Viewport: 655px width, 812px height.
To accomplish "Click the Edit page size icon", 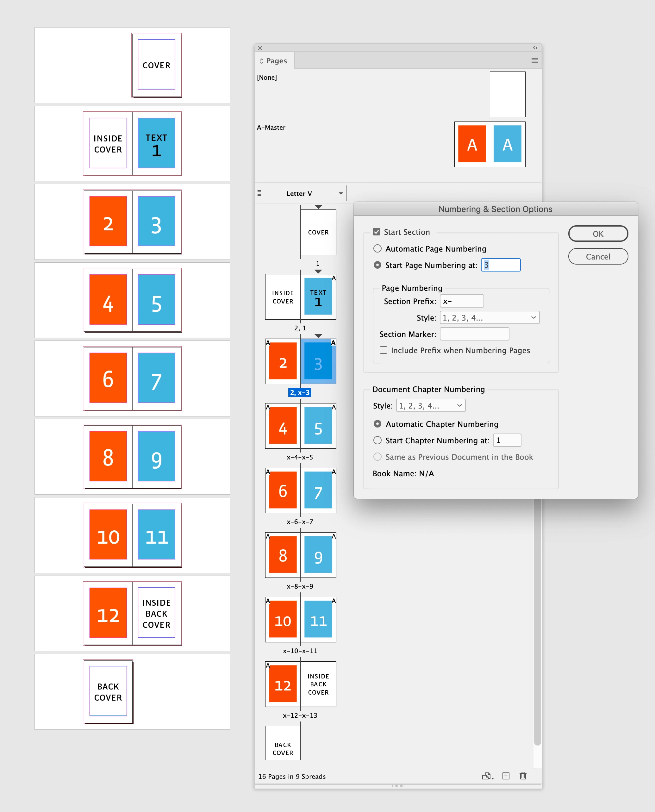I will [x=487, y=776].
